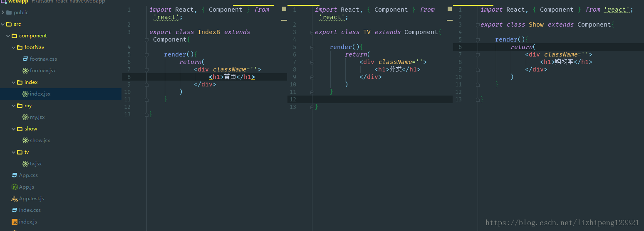
Task: Click the folder icon of footNav
Action: (x=20, y=47)
